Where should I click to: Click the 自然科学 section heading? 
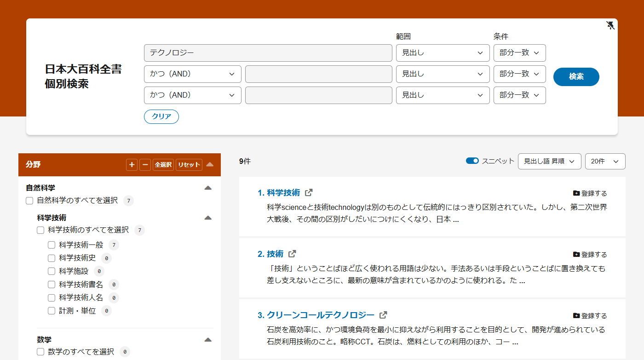click(40, 188)
